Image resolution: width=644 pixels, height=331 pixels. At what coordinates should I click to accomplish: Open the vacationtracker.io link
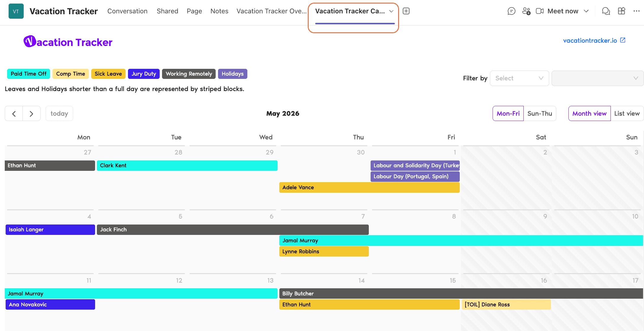tap(590, 40)
